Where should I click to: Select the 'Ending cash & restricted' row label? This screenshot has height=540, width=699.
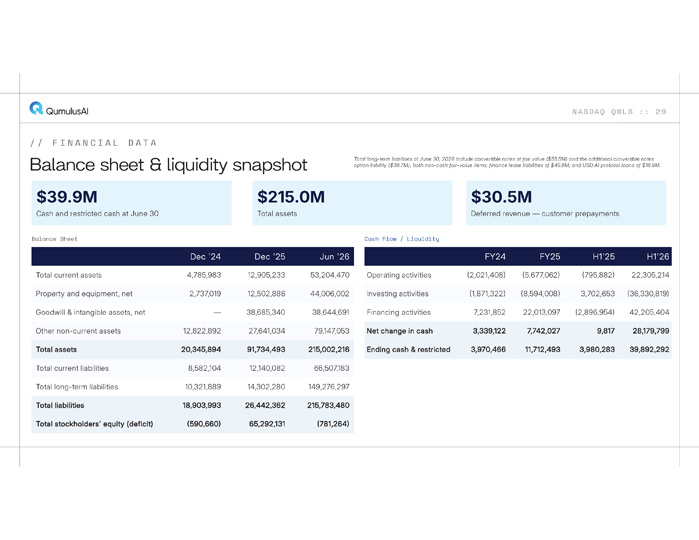pyautogui.click(x=408, y=350)
